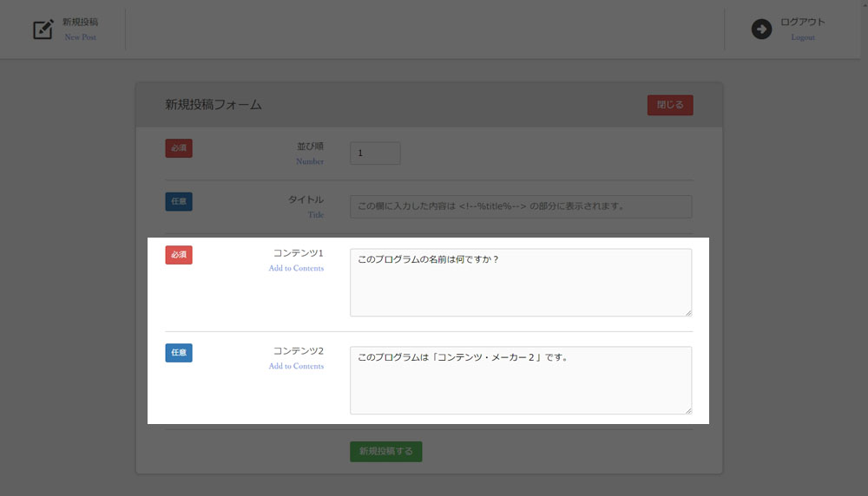Focus the コンテンツ1 text area
Image resolution: width=868 pixels, height=496 pixels.
[520, 283]
